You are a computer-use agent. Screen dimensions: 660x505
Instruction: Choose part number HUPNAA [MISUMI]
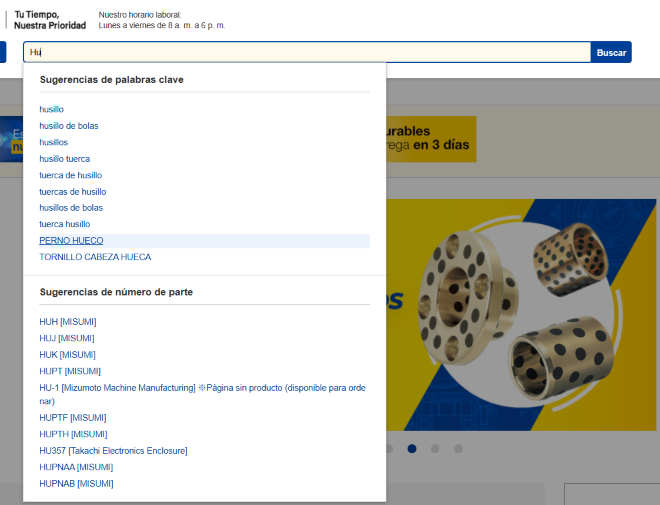pyautogui.click(x=76, y=467)
